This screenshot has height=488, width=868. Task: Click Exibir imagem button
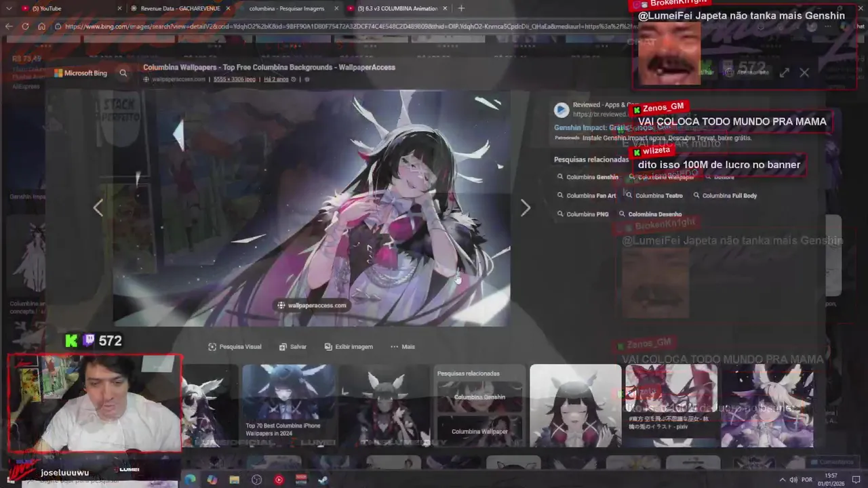click(x=349, y=346)
